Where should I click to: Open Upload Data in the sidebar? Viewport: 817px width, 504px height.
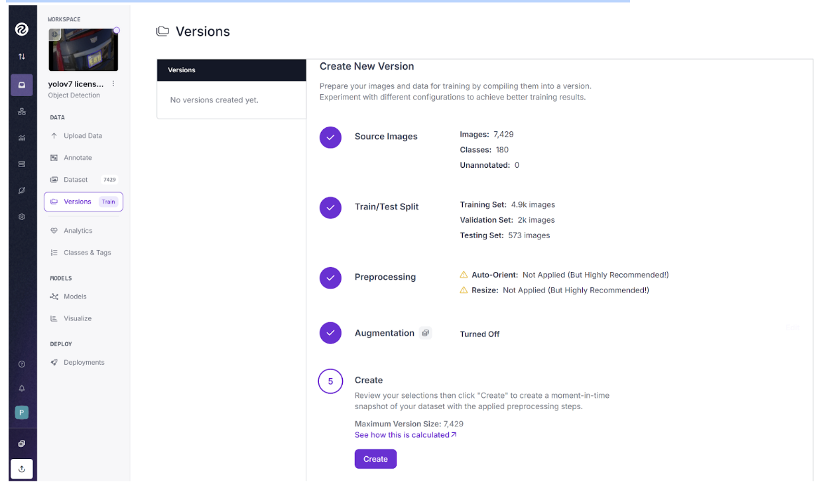[x=83, y=136]
